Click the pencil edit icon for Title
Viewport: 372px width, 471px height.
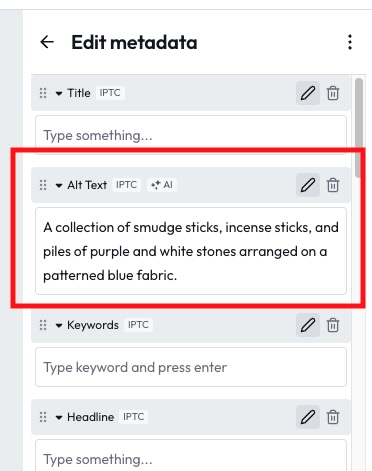(308, 93)
